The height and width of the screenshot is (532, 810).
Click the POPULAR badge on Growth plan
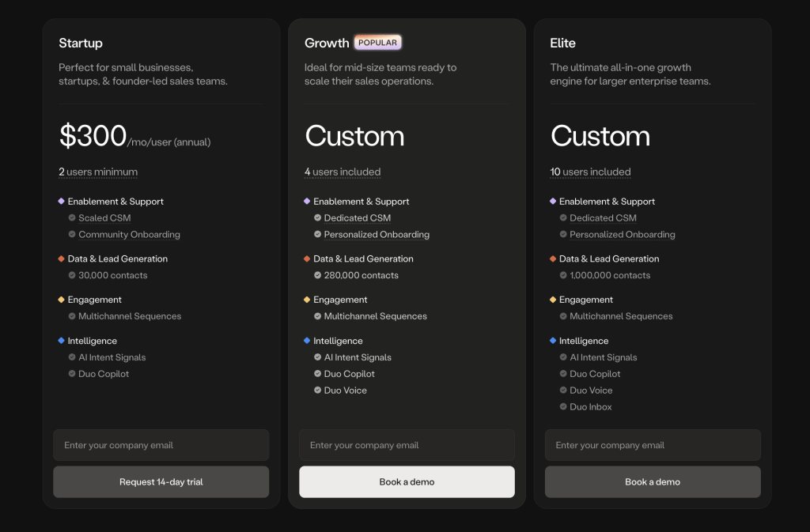[377, 43]
